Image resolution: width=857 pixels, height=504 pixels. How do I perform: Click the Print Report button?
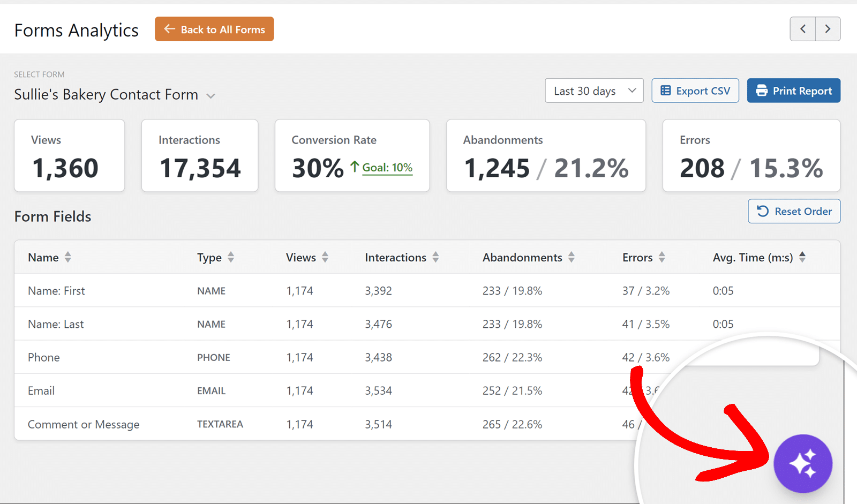point(794,91)
